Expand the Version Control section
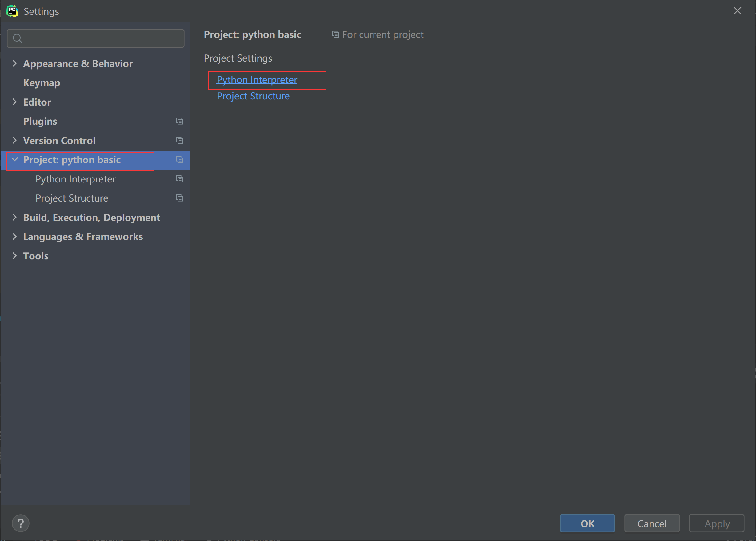 point(14,140)
